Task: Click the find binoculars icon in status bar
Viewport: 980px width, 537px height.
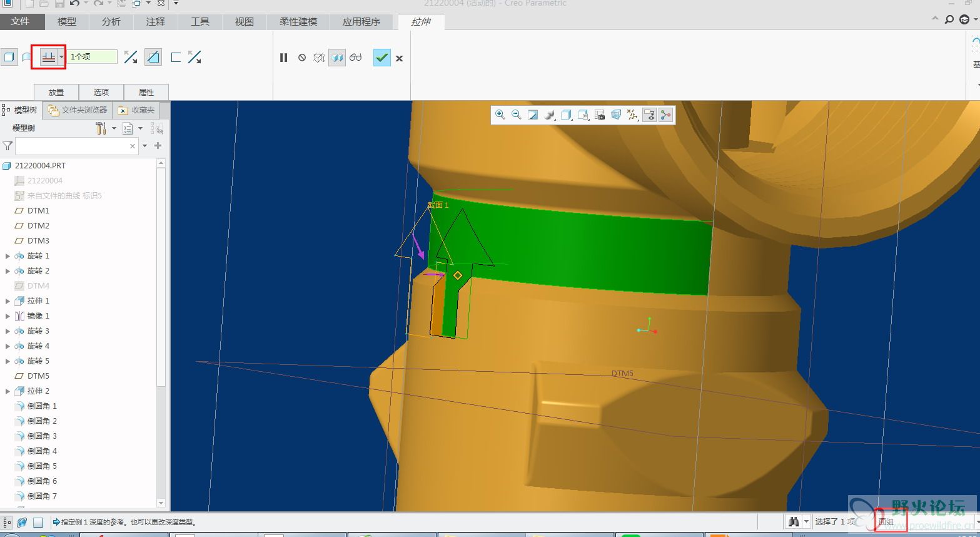Action: [x=794, y=521]
